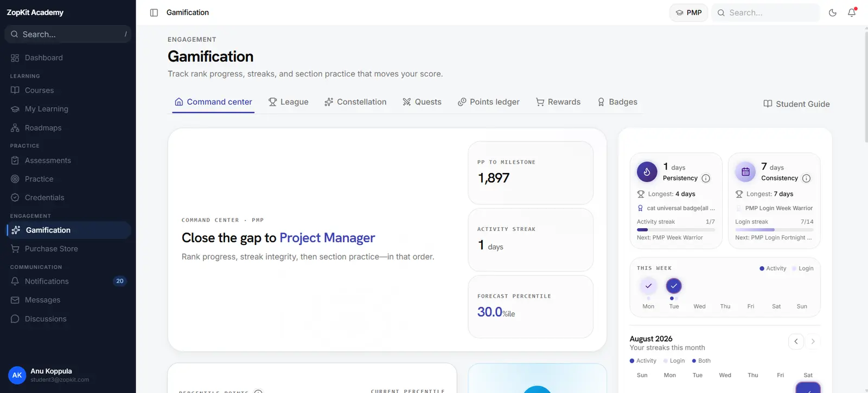The width and height of the screenshot is (868, 393).
Task: Open Discussions in the sidebar
Action: pyautogui.click(x=68, y=319)
